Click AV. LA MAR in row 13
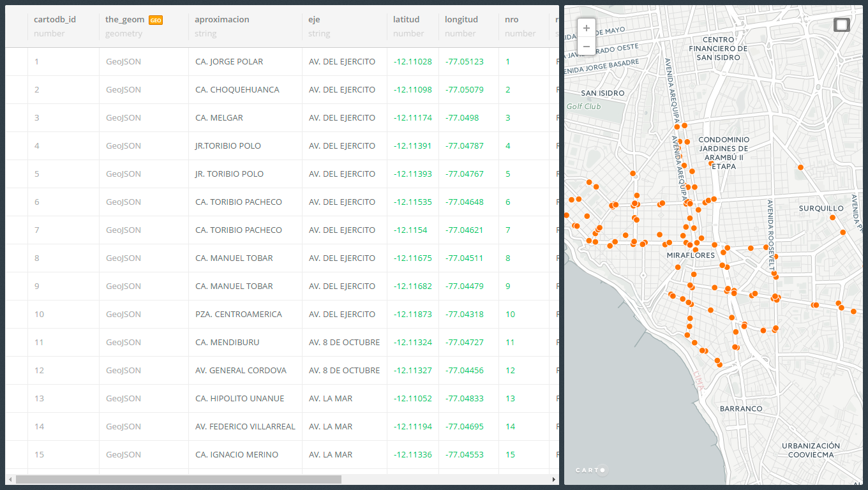This screenshot has height=490, width=868. tap(331, 399)
